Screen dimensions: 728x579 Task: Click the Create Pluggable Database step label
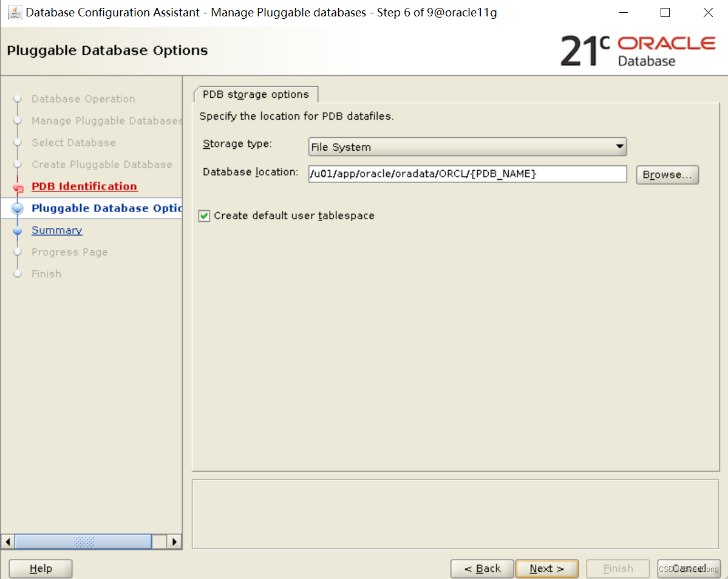coord(101,165)
